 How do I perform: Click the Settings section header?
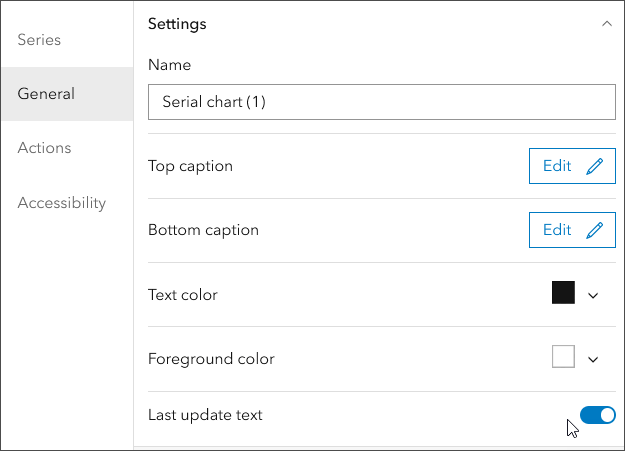click(177, 24)
